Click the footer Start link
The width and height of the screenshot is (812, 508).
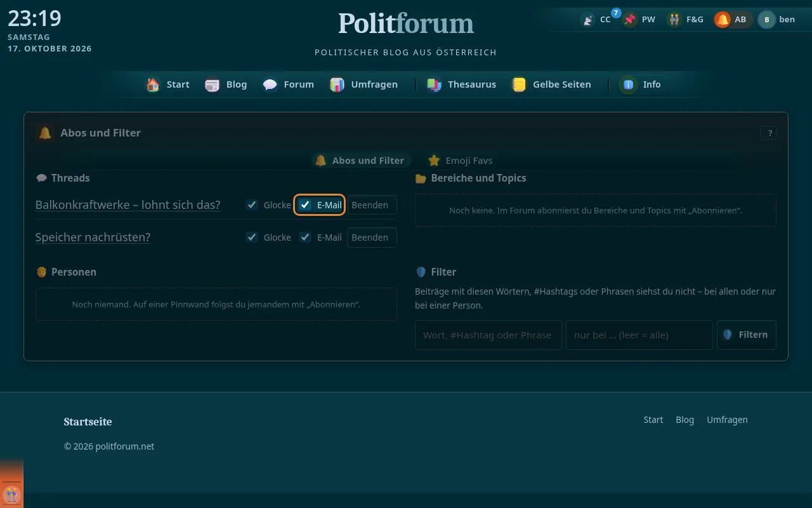pos(653,420)
